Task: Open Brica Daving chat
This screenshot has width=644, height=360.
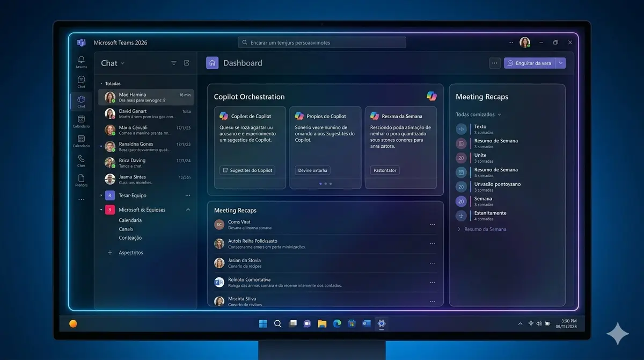Action: [x=146, y=163]
